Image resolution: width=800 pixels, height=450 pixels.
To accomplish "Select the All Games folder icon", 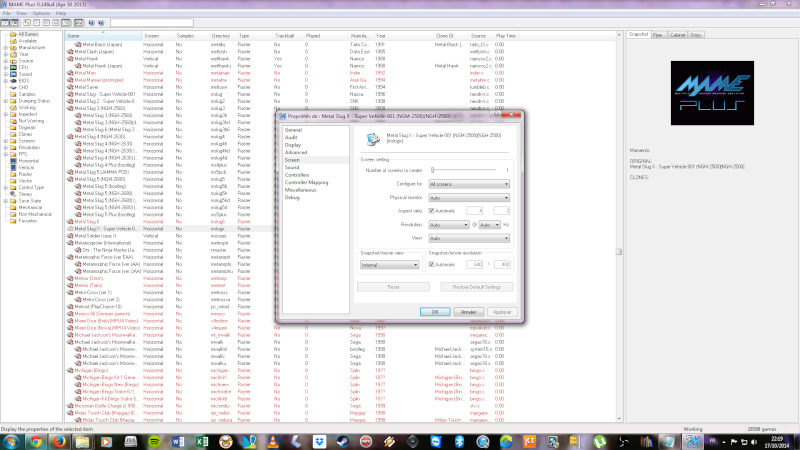I will (13, 34).
